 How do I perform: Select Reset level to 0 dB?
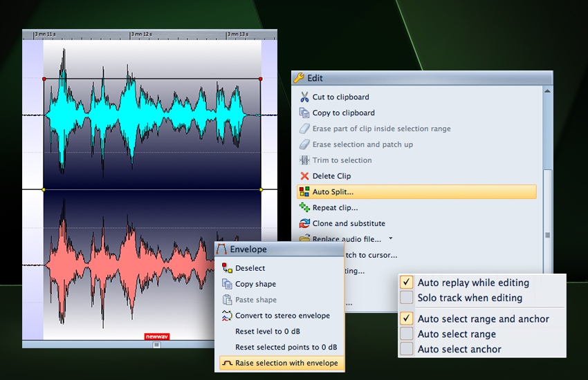tap(267, 332)
